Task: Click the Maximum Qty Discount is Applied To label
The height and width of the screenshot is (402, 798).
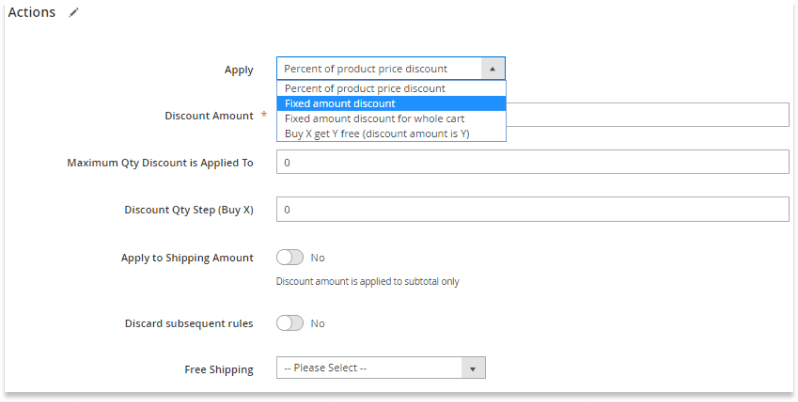Action: pos(160,163)
